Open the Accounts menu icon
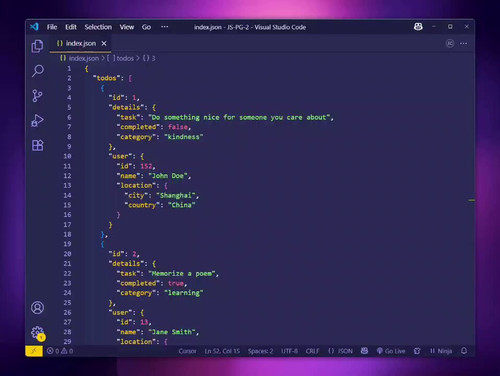This screenshot has width=500, height=376. click(37, 307)
